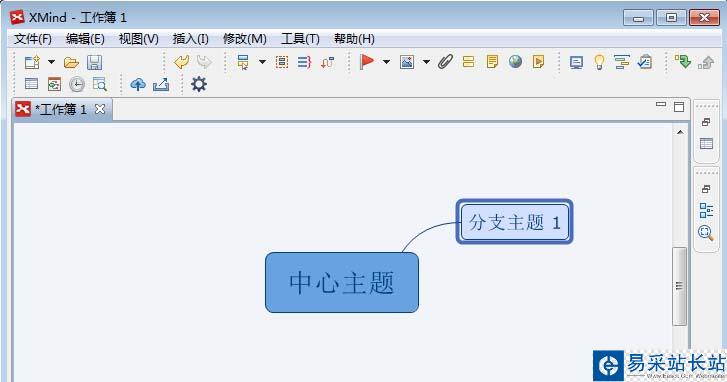727x382 pixels.
Task: Add a summary bracket icon
Action: point(304,62)
